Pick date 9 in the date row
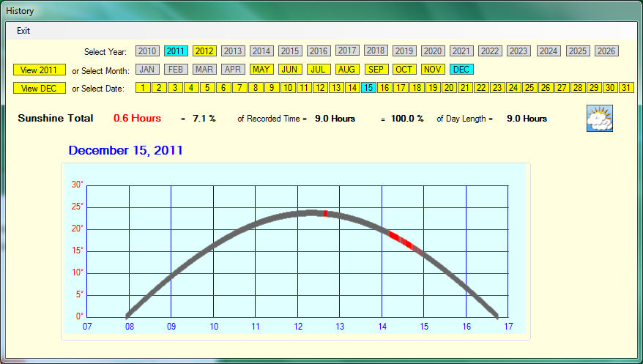Viewport: 643px width, 364px height. (272, 87)
